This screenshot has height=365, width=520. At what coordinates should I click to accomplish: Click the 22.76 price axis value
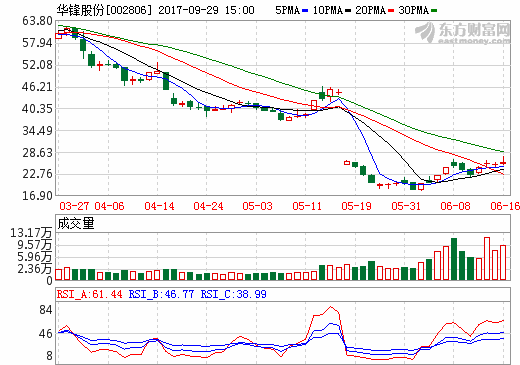coord(38,174)
